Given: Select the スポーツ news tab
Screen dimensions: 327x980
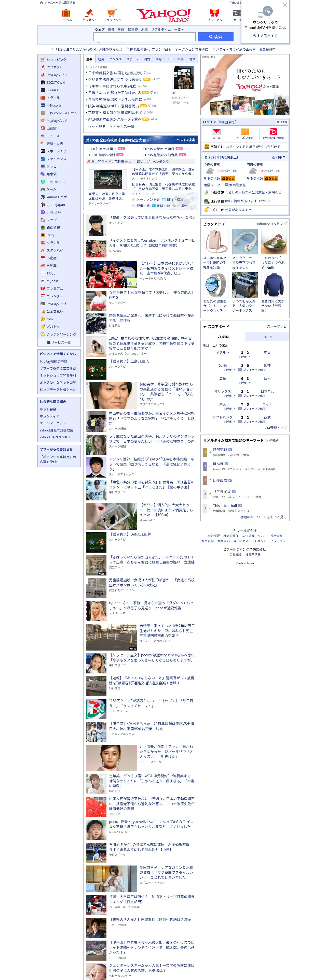Looking at the screenshot, I should coord(132,59).
